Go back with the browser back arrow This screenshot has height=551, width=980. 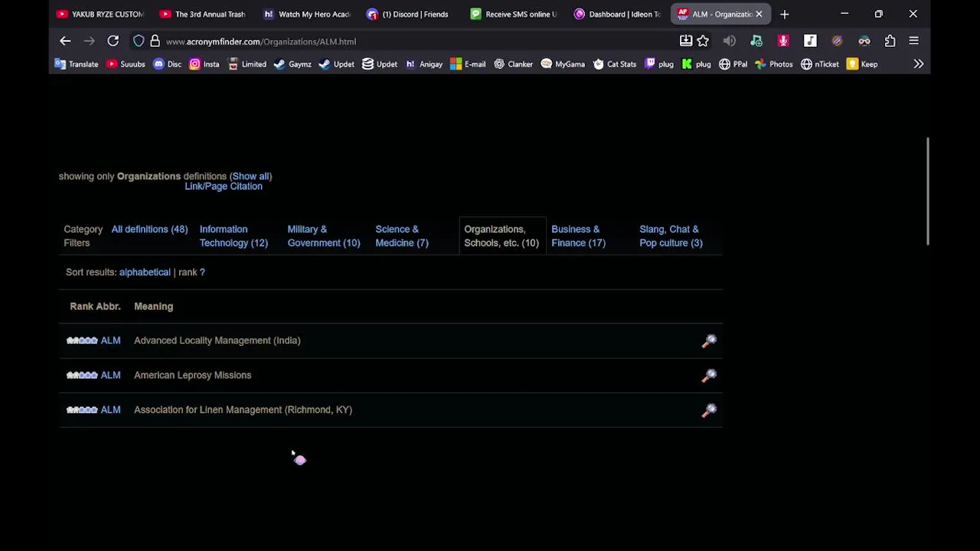pos(65,41)
